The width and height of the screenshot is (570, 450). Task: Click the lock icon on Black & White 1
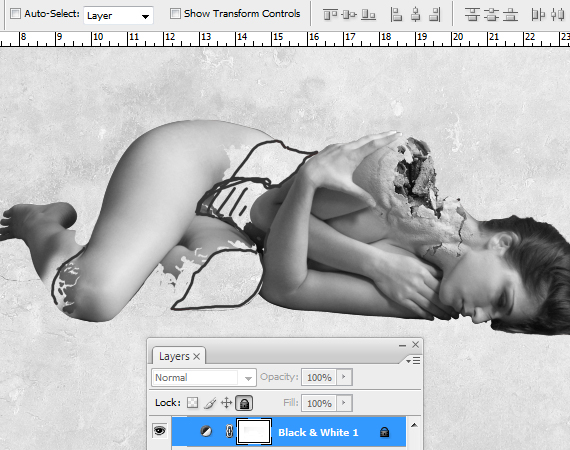[x=385, y=432]
